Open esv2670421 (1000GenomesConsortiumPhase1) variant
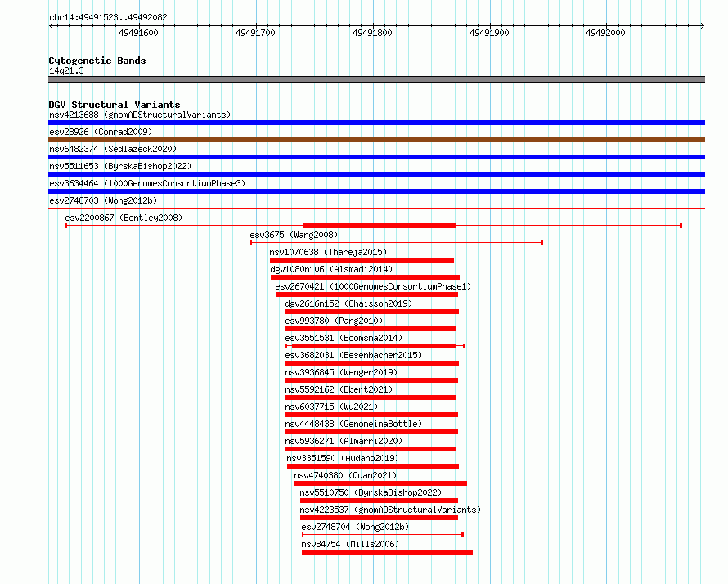The image size is (728, 584). 373,286
